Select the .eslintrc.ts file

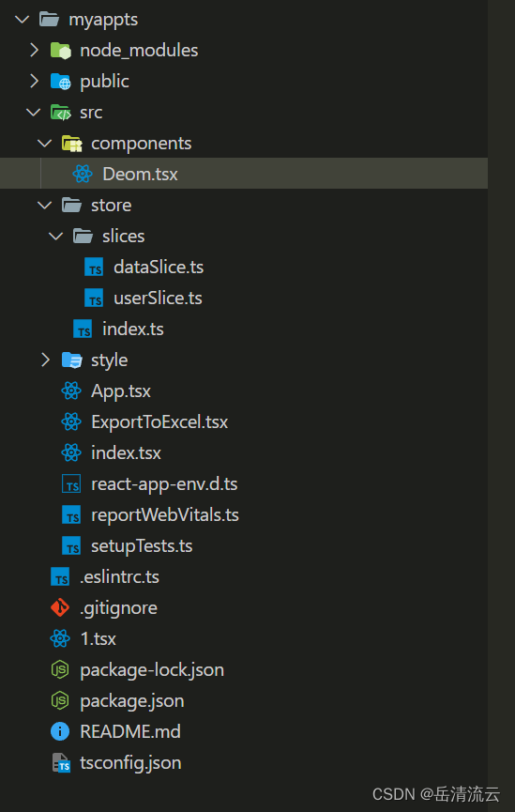coord(119,577)
